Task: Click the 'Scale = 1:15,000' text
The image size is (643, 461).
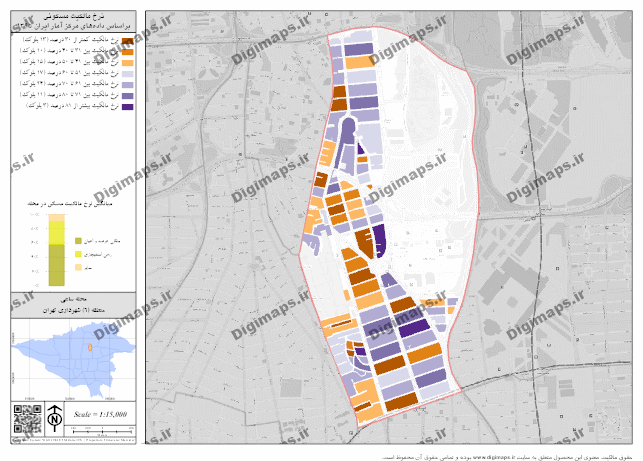Action: tap(100, 414)
